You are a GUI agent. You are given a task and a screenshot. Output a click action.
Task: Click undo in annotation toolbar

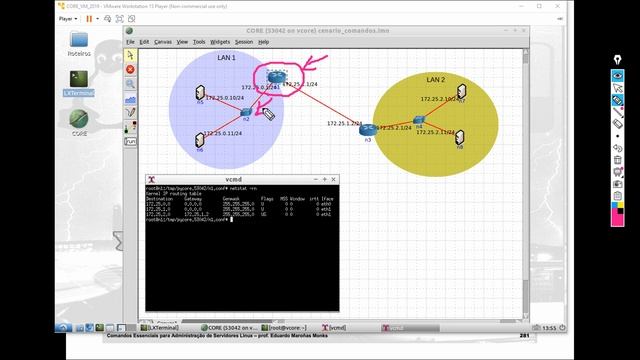(x=618, y=148)
